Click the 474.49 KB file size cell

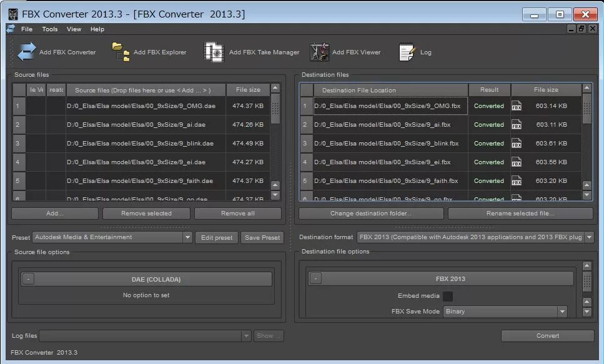tap(248, 143)
